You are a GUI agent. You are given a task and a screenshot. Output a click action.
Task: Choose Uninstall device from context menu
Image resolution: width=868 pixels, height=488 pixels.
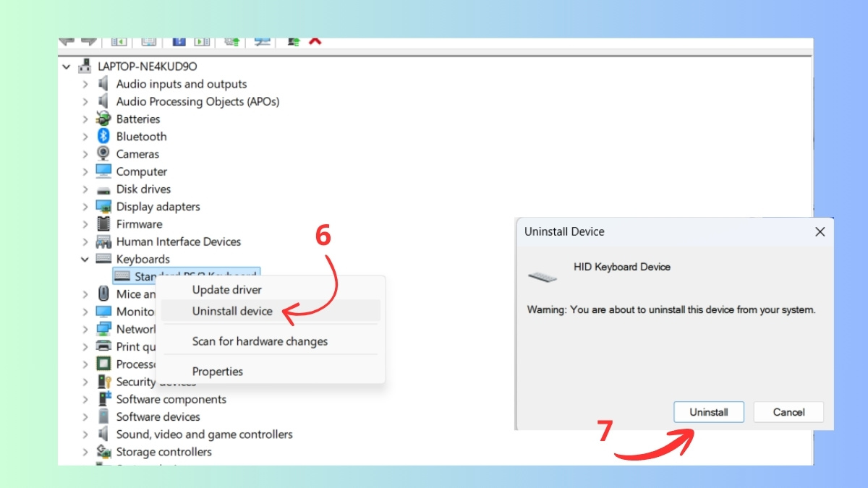271,311
